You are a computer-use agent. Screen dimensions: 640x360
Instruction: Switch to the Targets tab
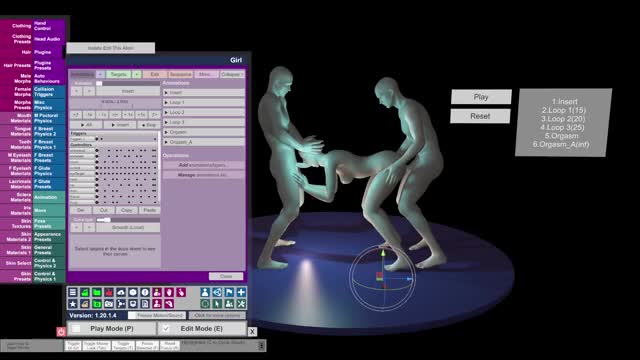[x=119, y=75]
